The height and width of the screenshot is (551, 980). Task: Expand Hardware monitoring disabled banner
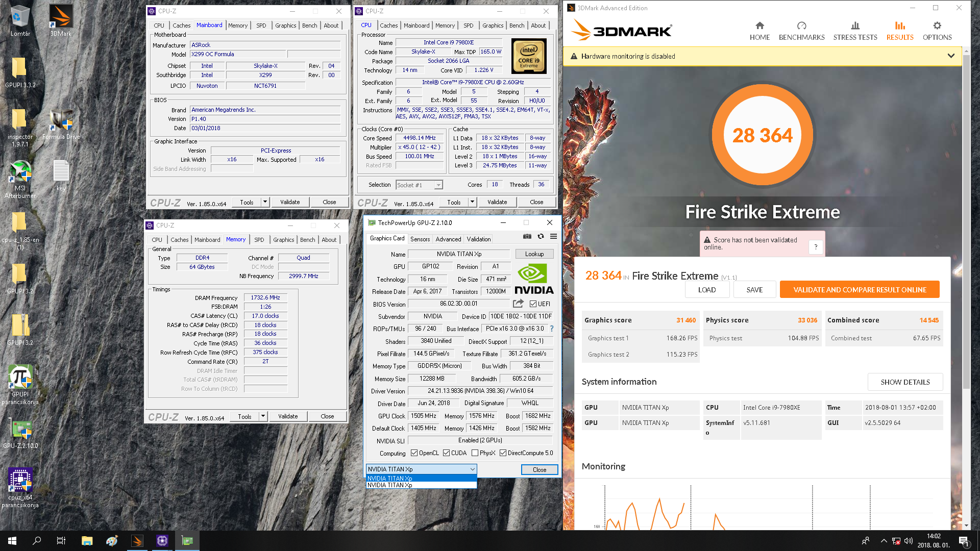951,56
